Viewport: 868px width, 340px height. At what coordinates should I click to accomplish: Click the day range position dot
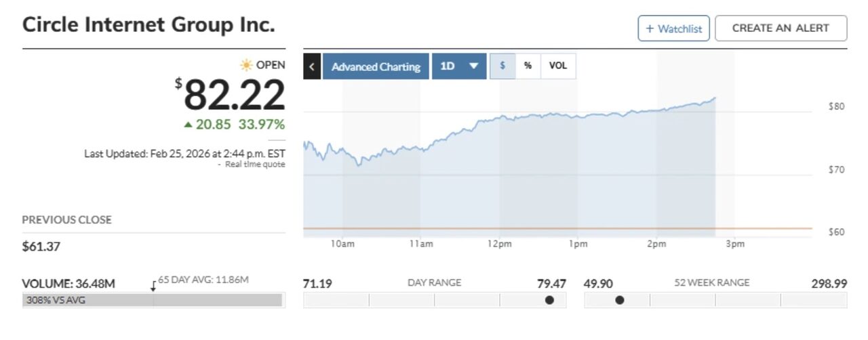[x=549, y=300]
